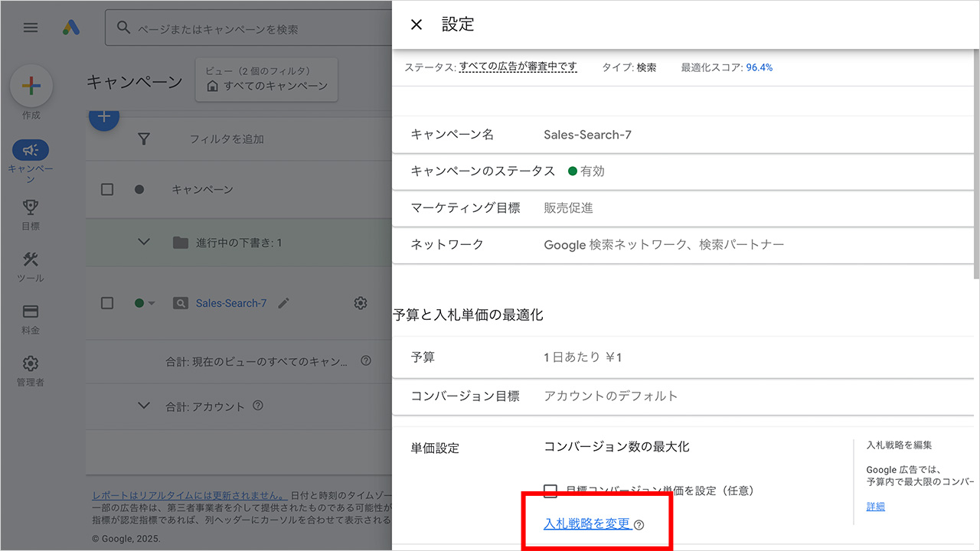Collapse the 進行中の下書き section

click(144, 241)
